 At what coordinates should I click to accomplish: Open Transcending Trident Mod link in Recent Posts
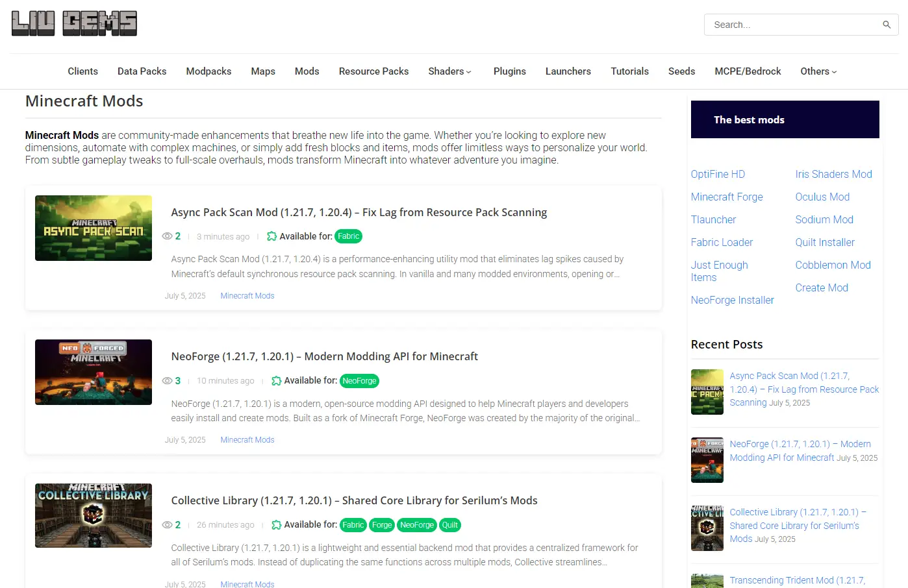click(x=797, y=580)
